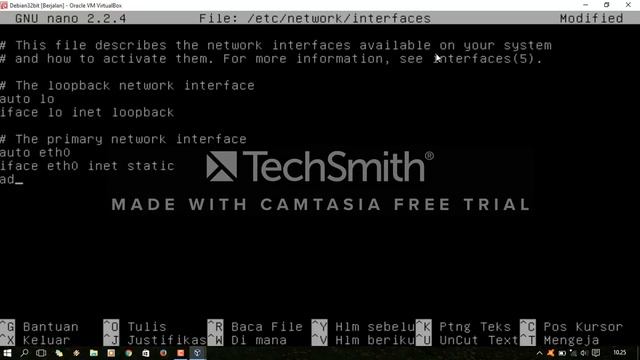Click 'iface lo inet loopback' line

pyautogui.click(x=87, y=112)
